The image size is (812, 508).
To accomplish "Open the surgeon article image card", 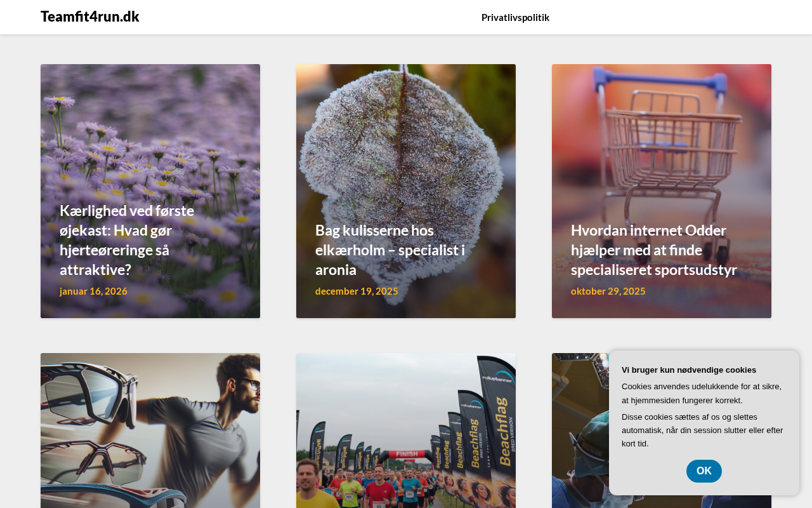I will point(579,431).
